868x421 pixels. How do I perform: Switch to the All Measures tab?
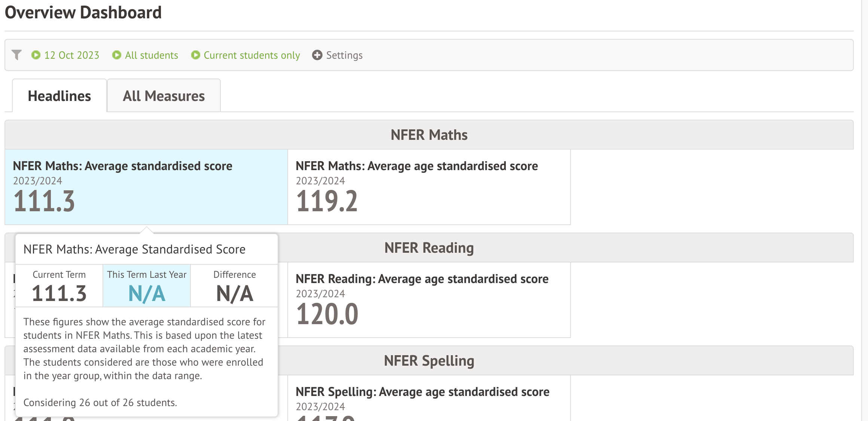[163, 96]
